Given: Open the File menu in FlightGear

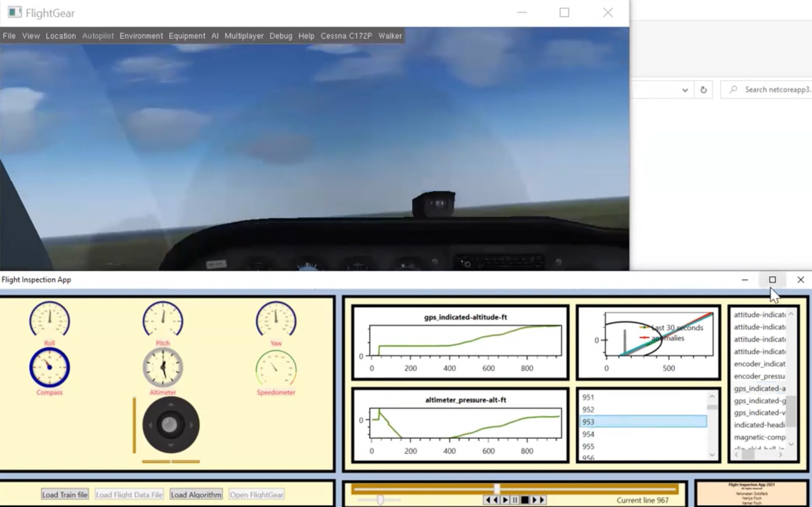Looking at the screenshot, I should pos(9,36).
